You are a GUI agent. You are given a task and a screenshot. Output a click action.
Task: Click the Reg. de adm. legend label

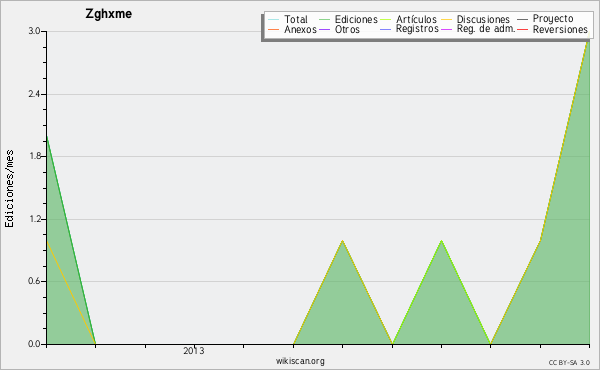[486, 29]
